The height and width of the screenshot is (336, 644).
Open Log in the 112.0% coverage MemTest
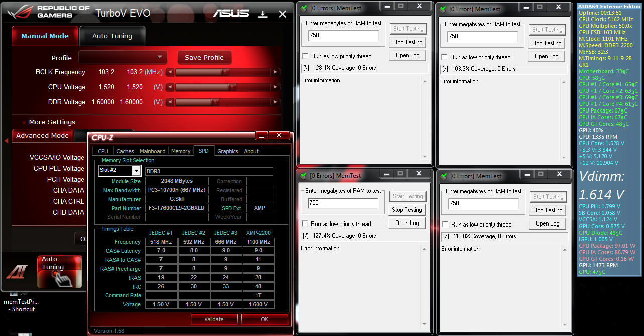click(548, 223)
